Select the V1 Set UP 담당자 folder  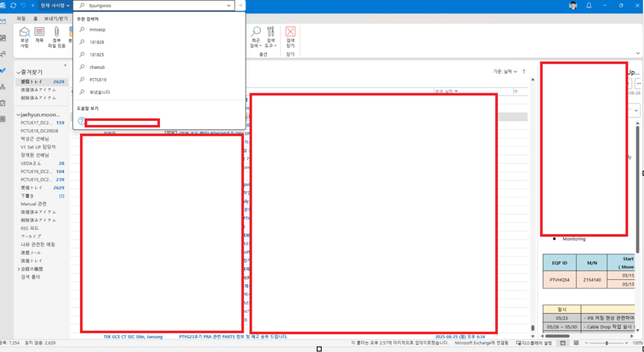tap(41, 147)
